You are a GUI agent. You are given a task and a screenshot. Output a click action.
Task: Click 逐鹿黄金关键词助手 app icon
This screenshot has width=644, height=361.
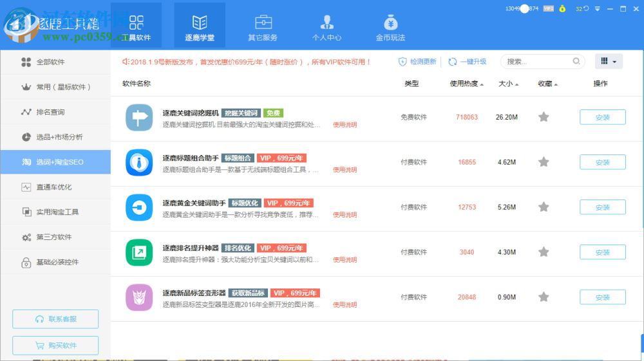pyautogui.click(x=139, y=208)
